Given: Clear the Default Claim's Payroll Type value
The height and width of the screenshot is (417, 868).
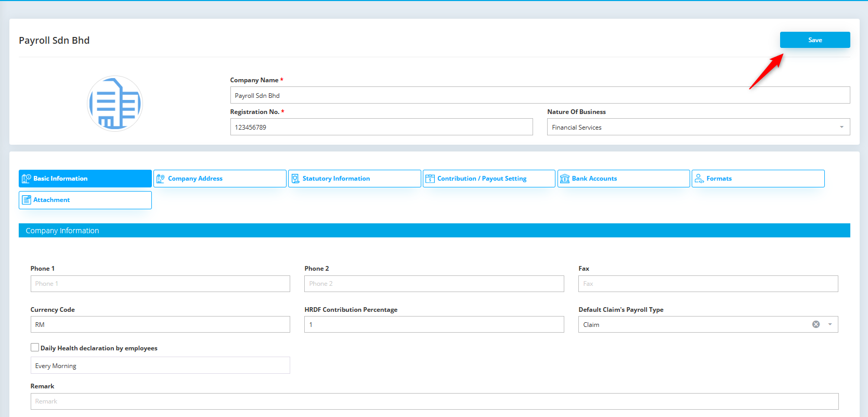Looking at the screenshot, I should 816,324.
